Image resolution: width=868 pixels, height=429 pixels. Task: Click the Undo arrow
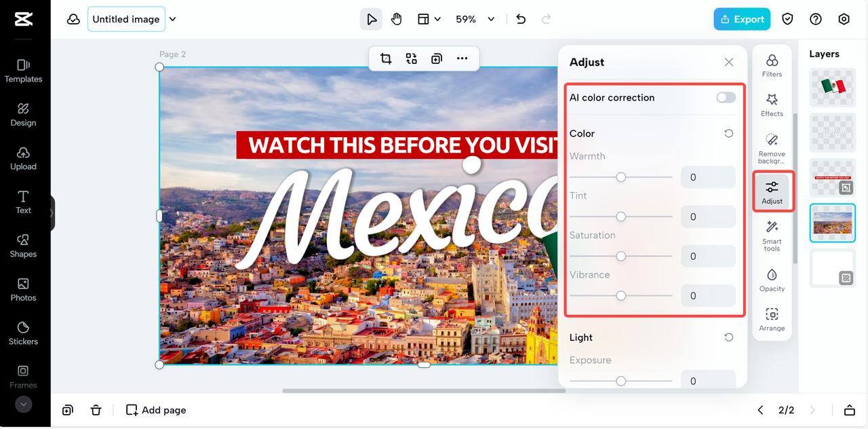(520, 19)
